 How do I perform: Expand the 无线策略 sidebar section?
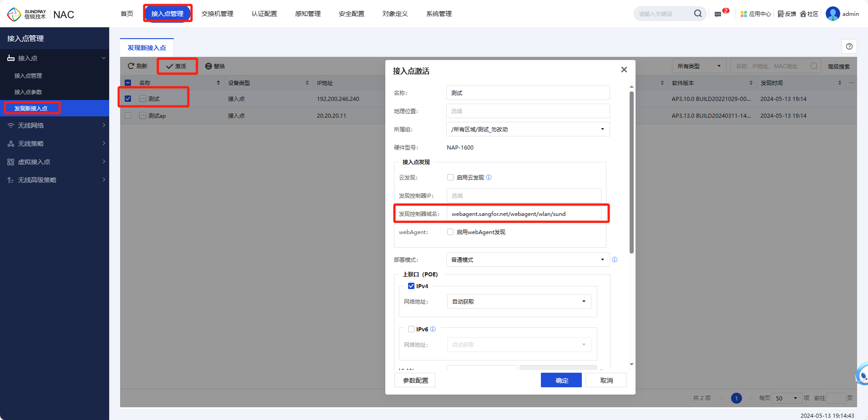pyautogui.click(x=55, y=144)
